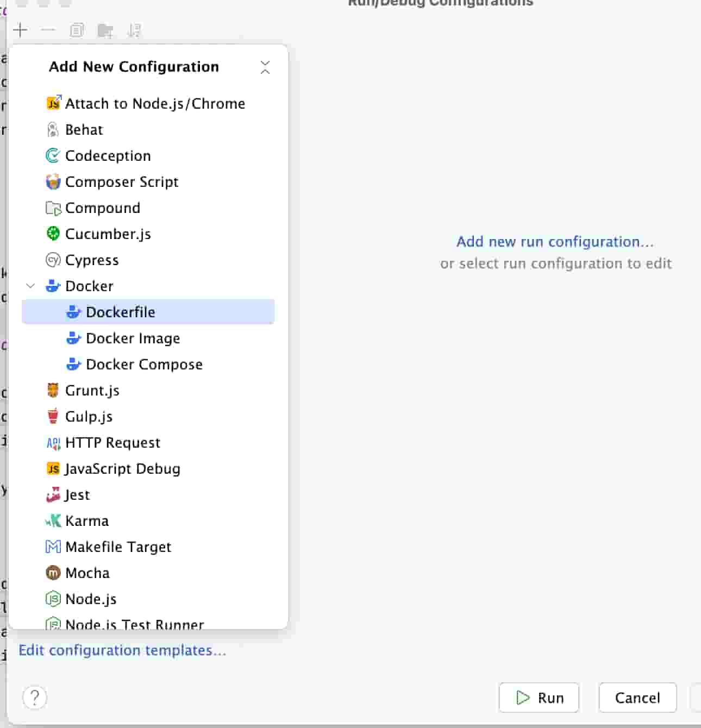This screenshot has height=728, width=701.
Task: Click the Grunt.js icon
Action: pyautogui.click(x=53, y=390)
